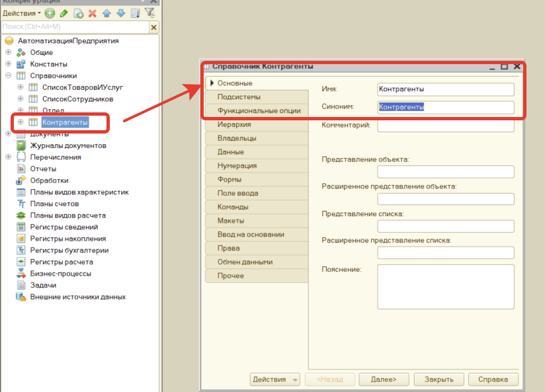Click the Справочники table icon
545x392 pixels.
[21, 75]
